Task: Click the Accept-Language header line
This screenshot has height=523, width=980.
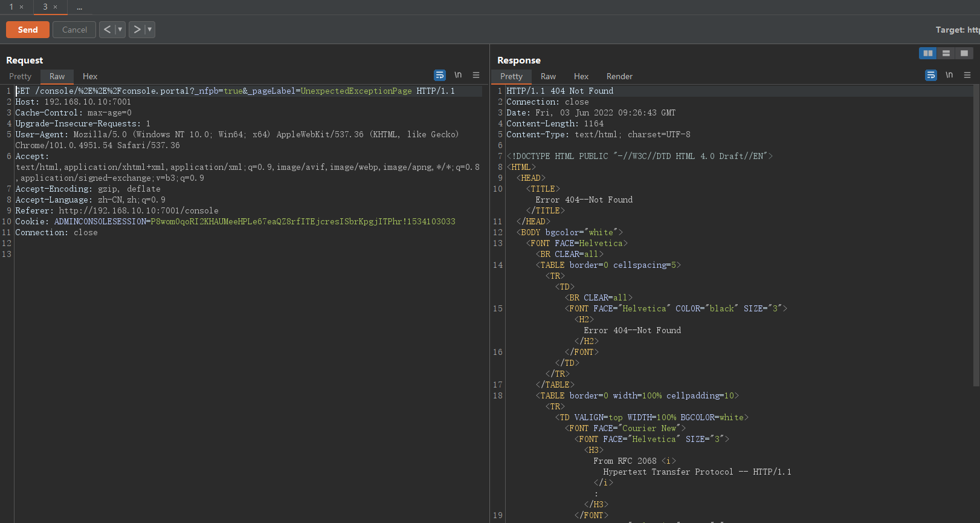Action: tap(90, 200)
